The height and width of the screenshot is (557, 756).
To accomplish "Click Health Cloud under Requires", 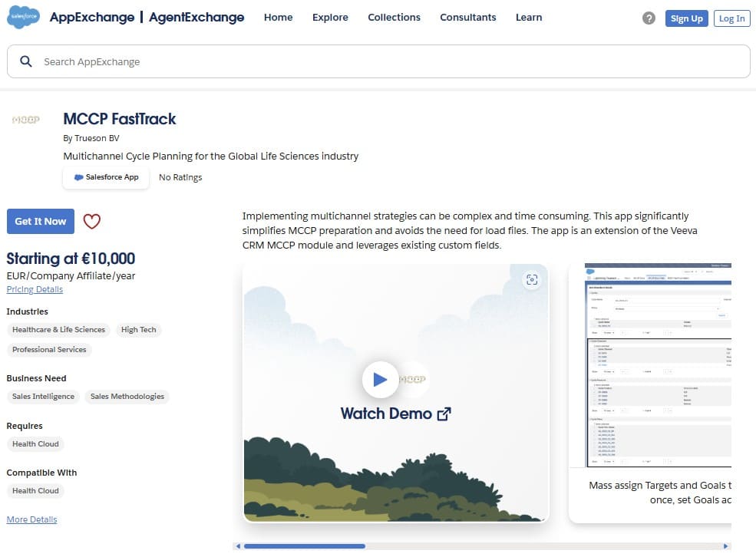I will 35,443.
